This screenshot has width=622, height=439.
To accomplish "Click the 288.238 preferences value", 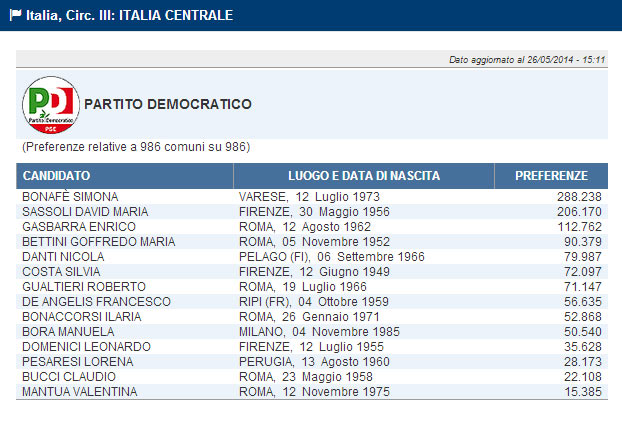I will click(x=578, y=197).
